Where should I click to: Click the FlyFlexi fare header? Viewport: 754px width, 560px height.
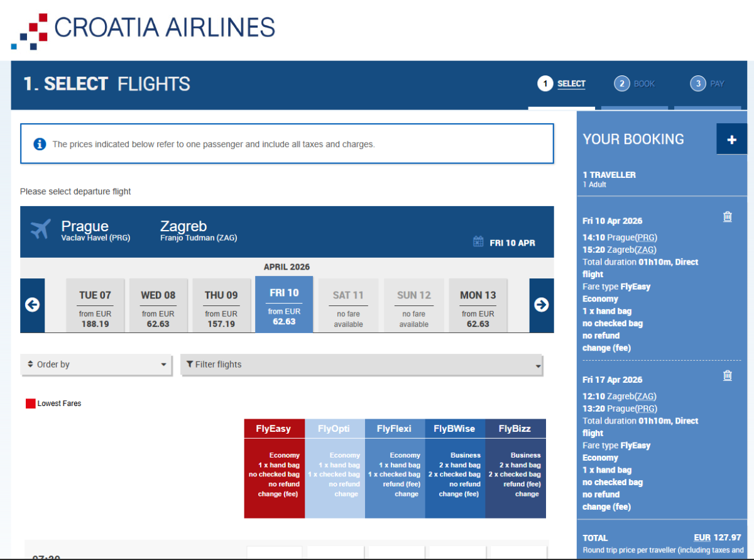[395, 429]
